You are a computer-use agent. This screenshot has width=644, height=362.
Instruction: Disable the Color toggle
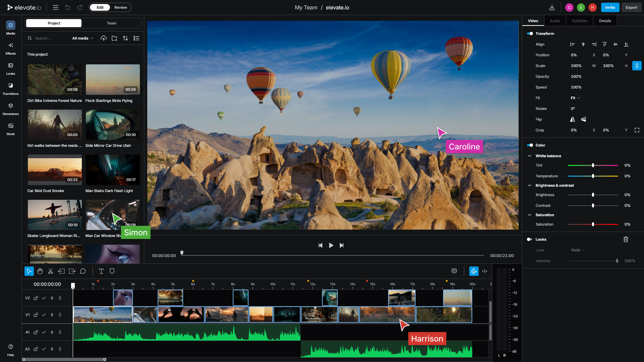530,145
